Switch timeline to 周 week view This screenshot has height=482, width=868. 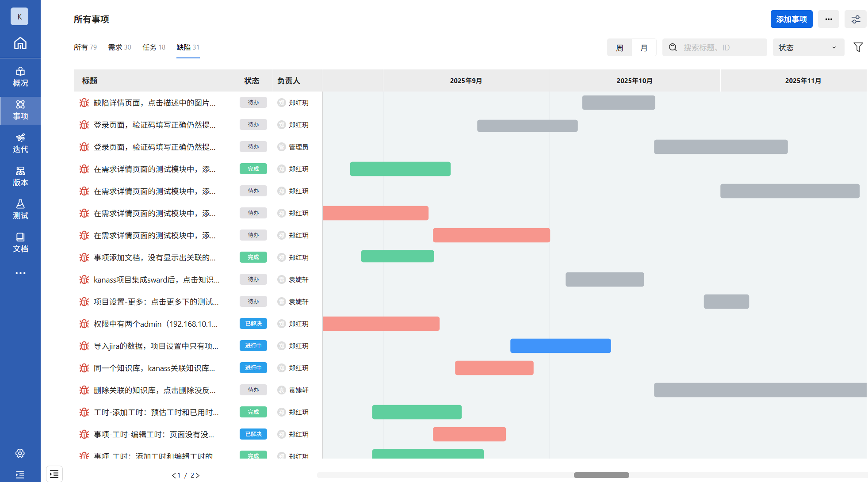619,47
